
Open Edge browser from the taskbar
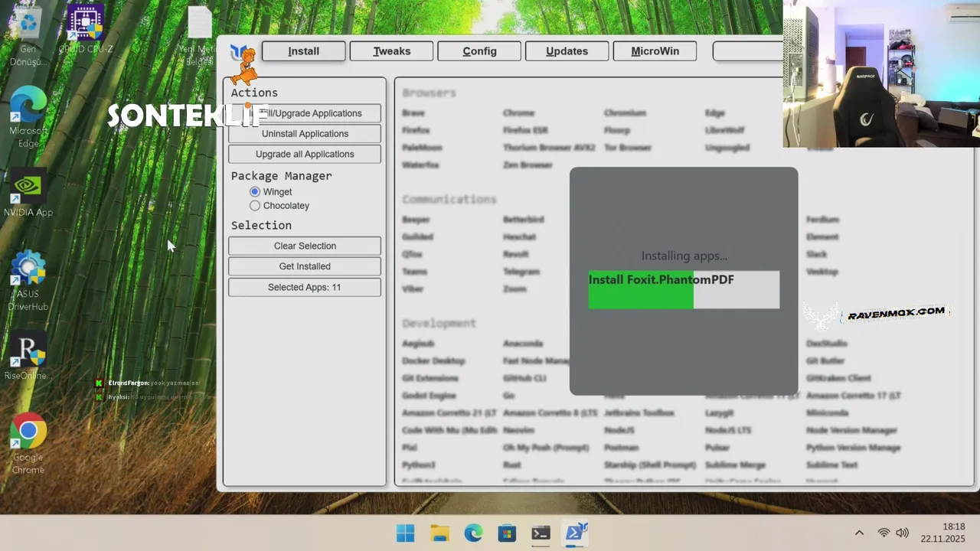(x=473, y=533)
